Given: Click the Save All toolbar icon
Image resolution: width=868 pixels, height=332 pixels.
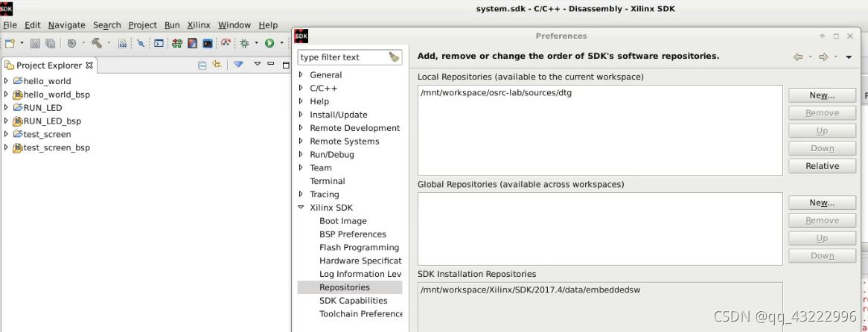Looking at the screenshot, I should pyautogui.click(x=51, y=43).
